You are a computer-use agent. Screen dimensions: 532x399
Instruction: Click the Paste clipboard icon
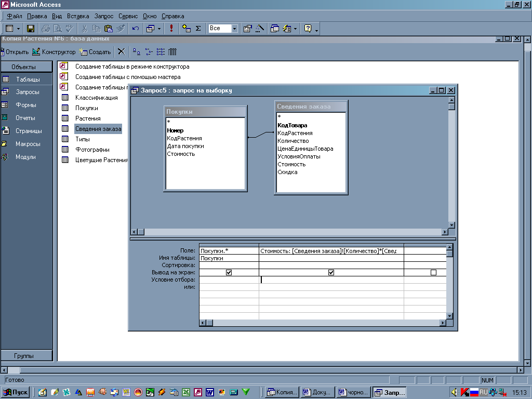pyautogui.click(x=109, y=29)
